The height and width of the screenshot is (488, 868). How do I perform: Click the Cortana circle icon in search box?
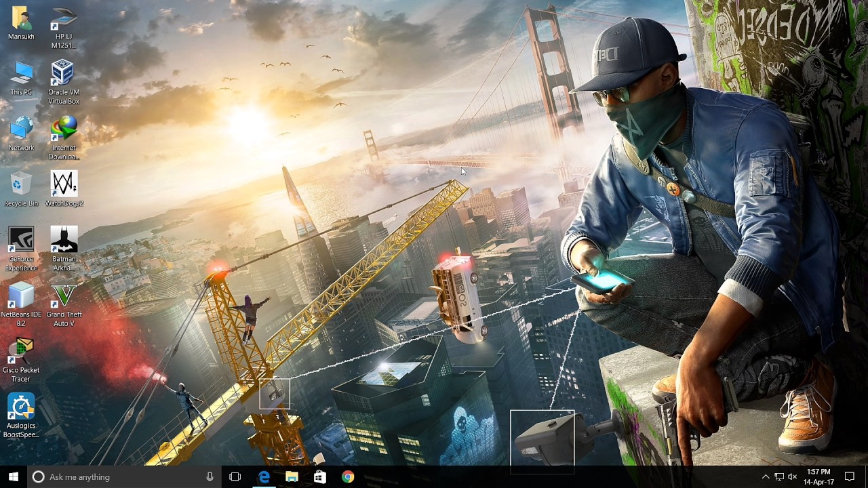click(x=38, y=477)
